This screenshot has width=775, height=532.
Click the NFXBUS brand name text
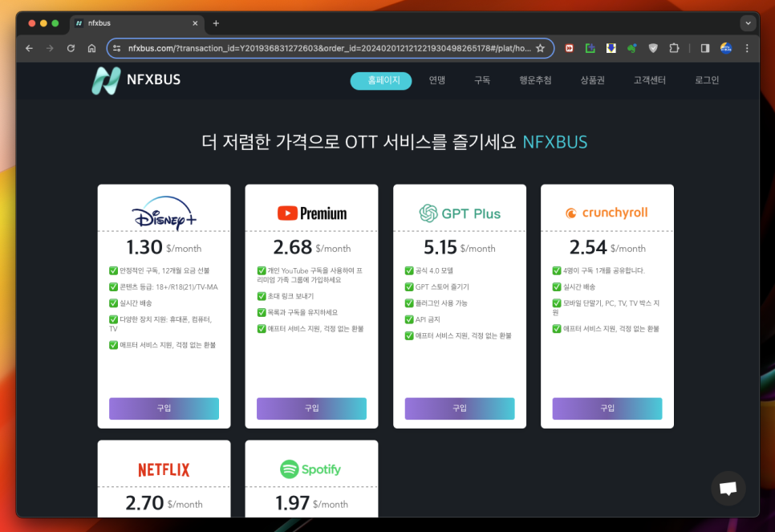[x=154, y=79]
